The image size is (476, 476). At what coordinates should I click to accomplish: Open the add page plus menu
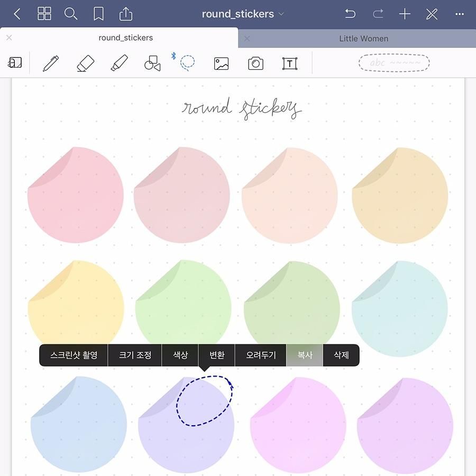coord(405,14)
